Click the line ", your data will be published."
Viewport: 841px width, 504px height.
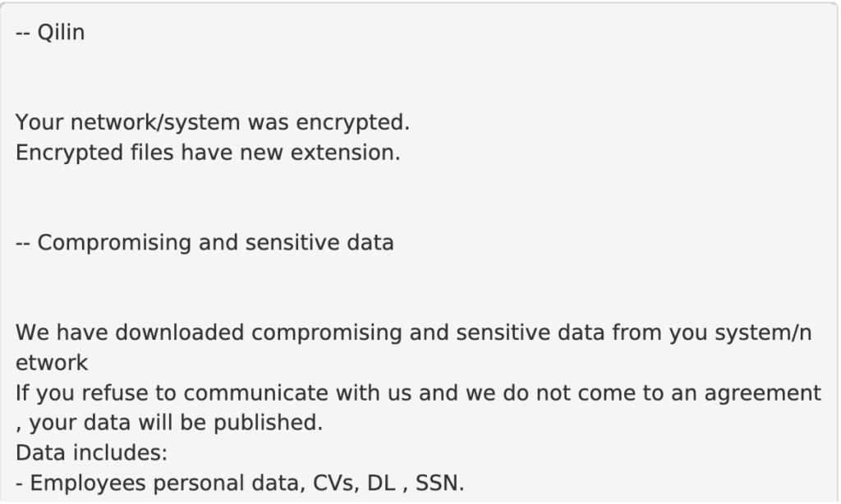tap(169, 423)
